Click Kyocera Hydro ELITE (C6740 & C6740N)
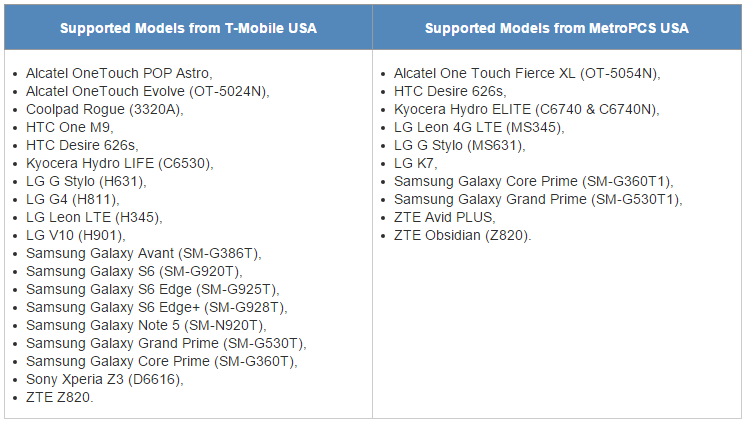The width and height of the screenshot is (746, 424). (527, 109)
